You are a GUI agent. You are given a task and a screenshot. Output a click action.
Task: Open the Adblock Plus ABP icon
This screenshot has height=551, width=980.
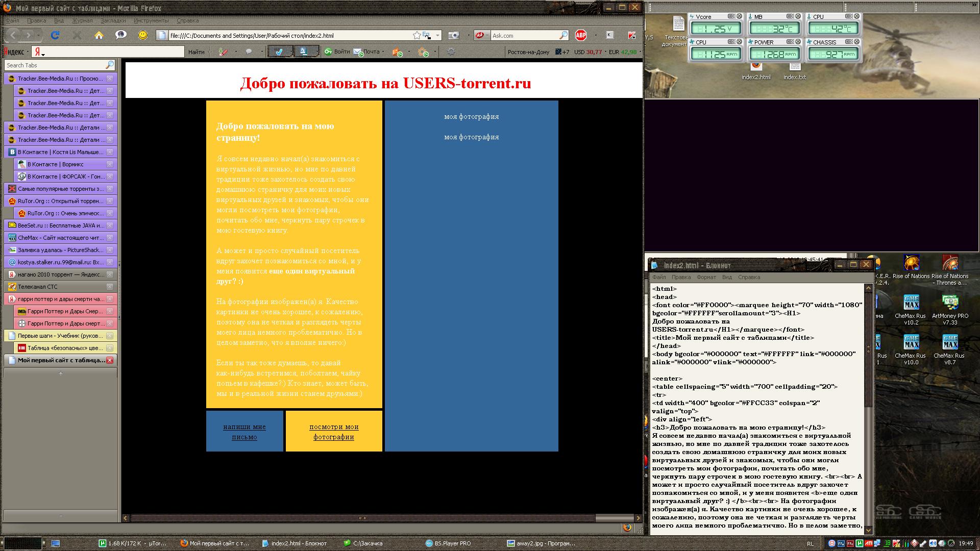coord(580,35)
